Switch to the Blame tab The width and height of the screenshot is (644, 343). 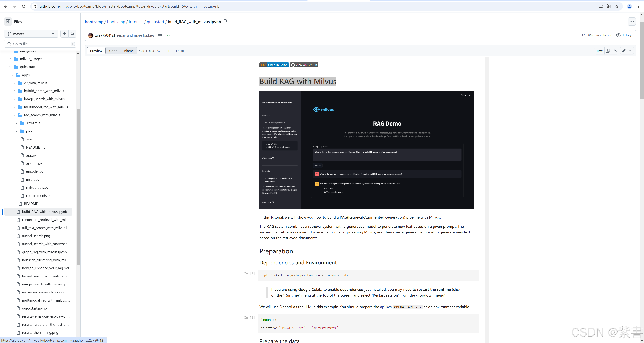(x=129, y=51)
